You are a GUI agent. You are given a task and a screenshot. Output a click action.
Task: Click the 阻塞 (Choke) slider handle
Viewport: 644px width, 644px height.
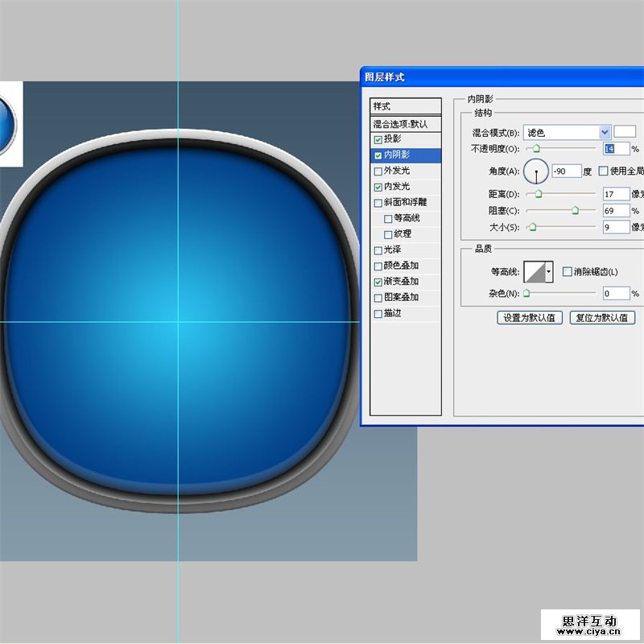click(576, 211)
